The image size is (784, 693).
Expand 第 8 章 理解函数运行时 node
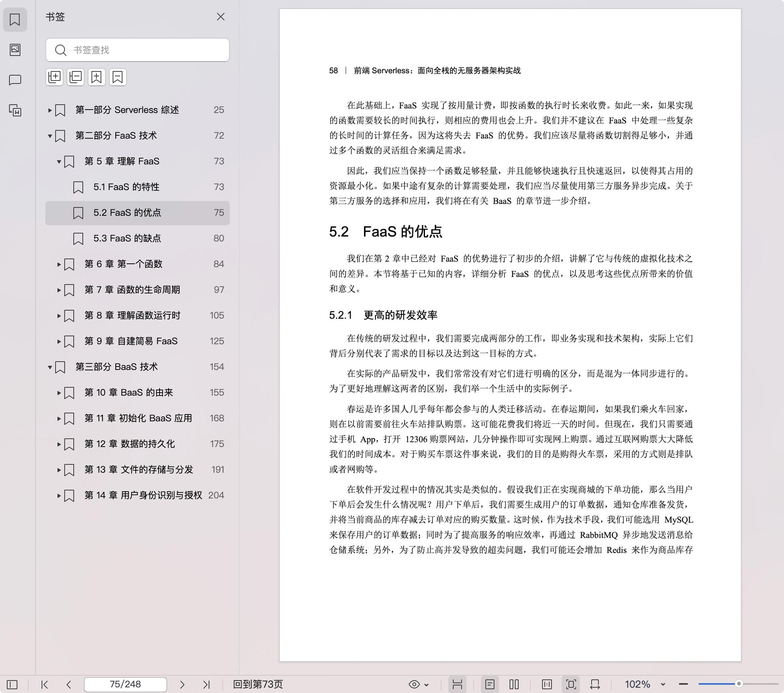59,316
